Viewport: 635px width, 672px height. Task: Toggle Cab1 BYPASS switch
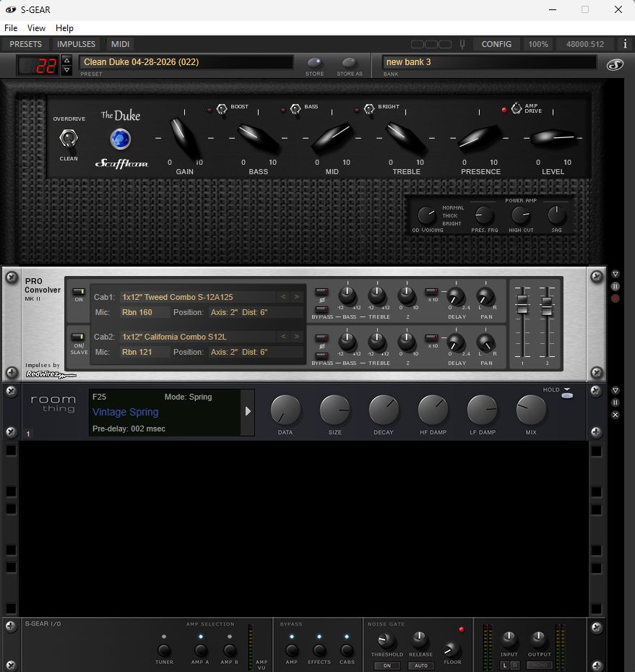(x=321, y=309)
